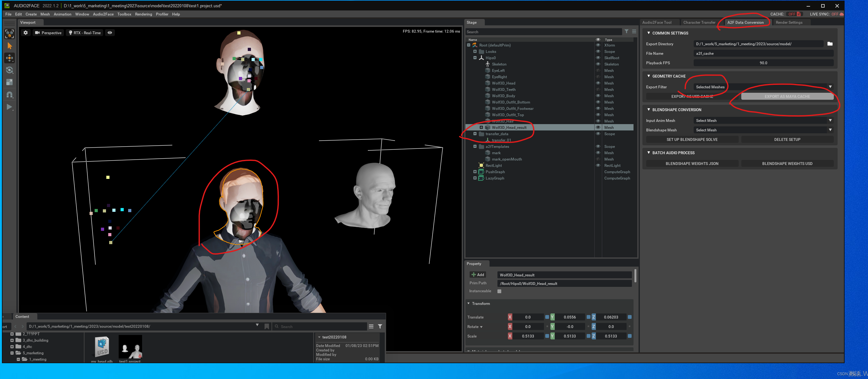Click the Skeleton prim icon in Stage
The image size is (868, 379).
tap(488, 64)
